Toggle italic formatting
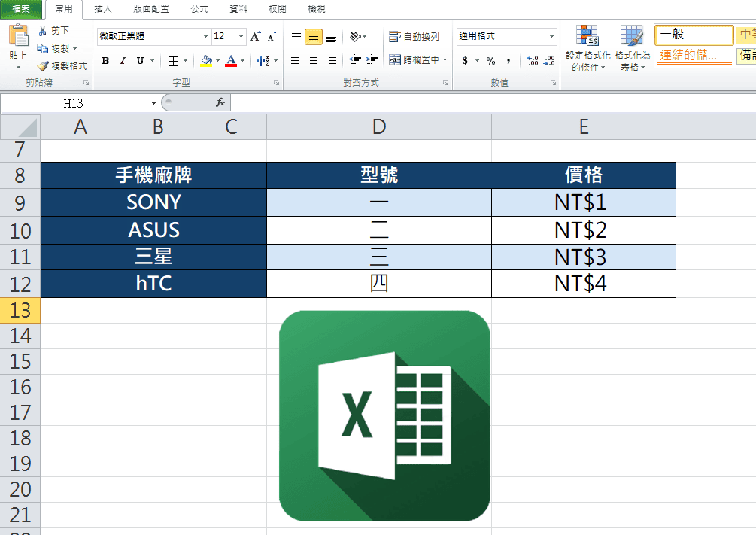Screen dimensions: 756x535 click(123, 61)
